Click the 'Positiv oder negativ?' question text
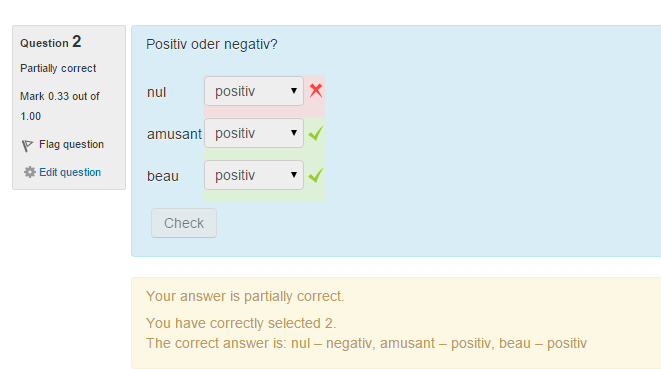The width and height of the screenshot is (661, 369). tap(212, 44)
